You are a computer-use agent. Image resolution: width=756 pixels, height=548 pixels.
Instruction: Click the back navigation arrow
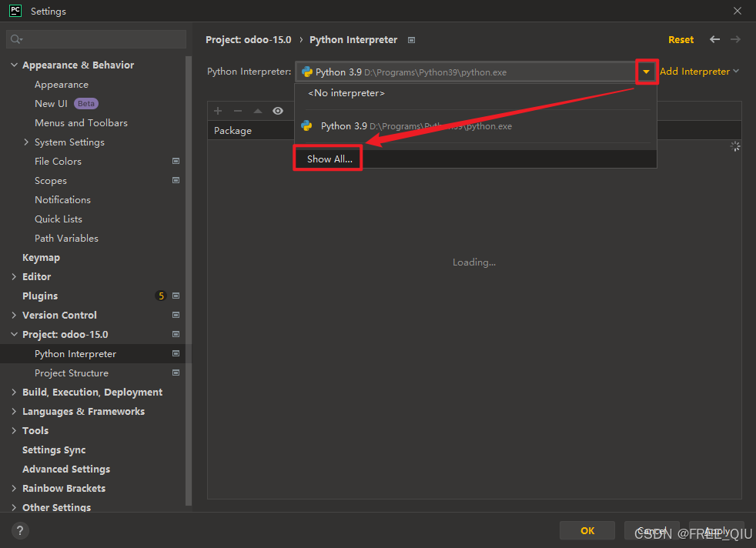(x=714, y=39)
